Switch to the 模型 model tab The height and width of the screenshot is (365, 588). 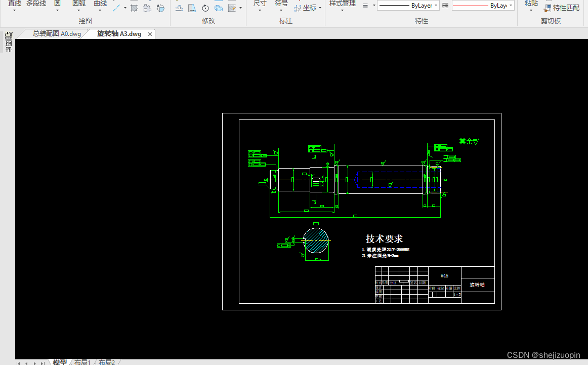click(x=60, y=362)
